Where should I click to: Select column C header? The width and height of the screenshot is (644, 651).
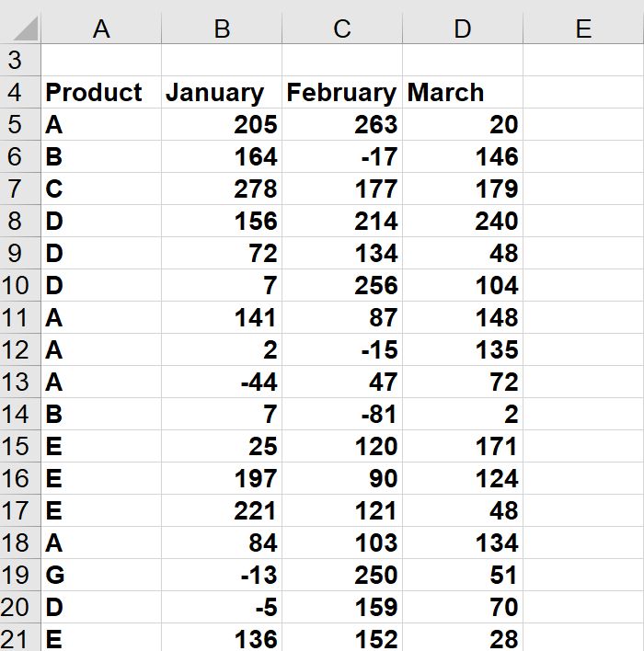[x=342, y=29]
